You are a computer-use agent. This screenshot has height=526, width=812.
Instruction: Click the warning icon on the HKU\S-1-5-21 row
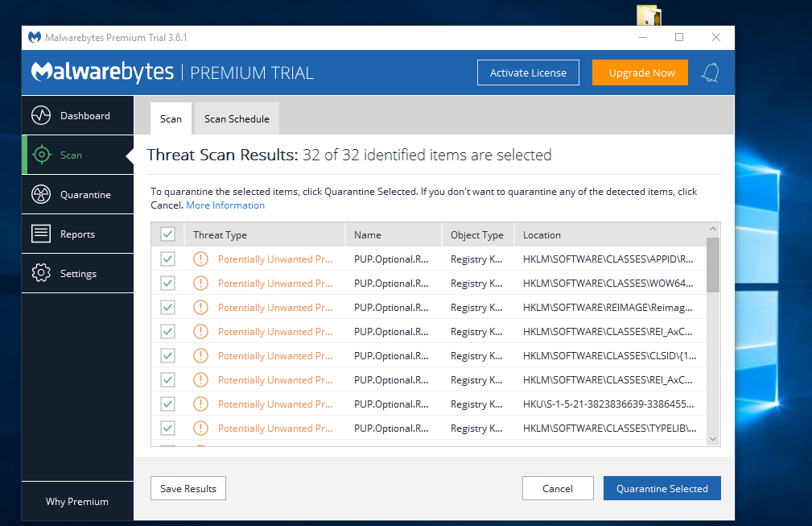pyautogui.click(x=200, y=404)
